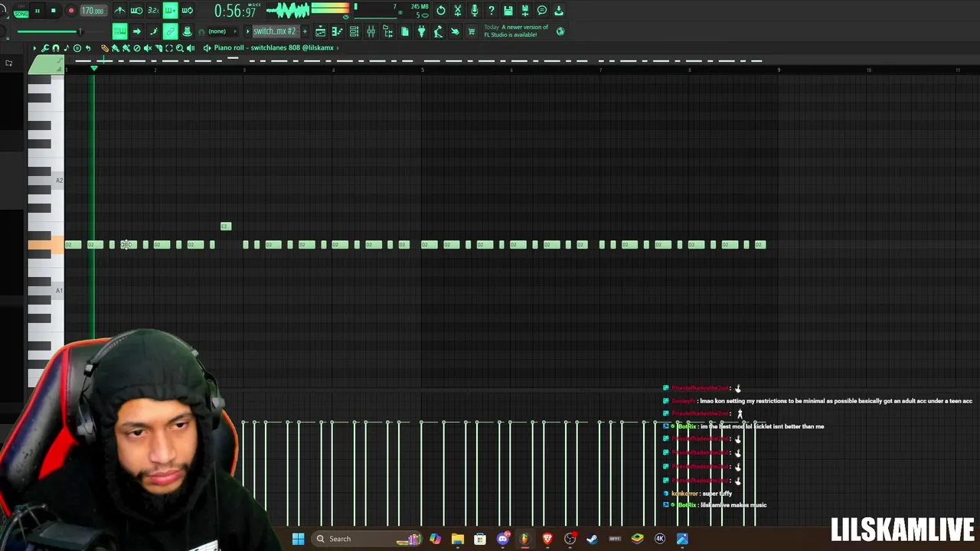This screenshot has width=980, height=551.
Task: Choose the Select tool dashed rectangle
Action: click(x=169, y=48)
